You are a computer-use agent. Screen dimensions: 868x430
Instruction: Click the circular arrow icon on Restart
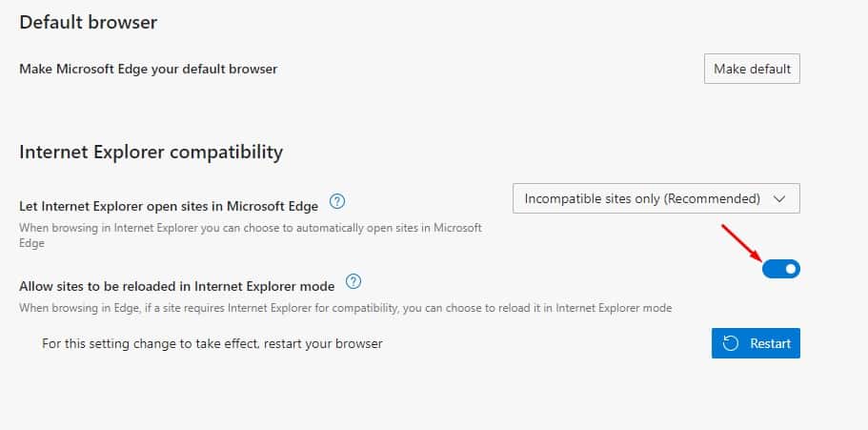731,343
